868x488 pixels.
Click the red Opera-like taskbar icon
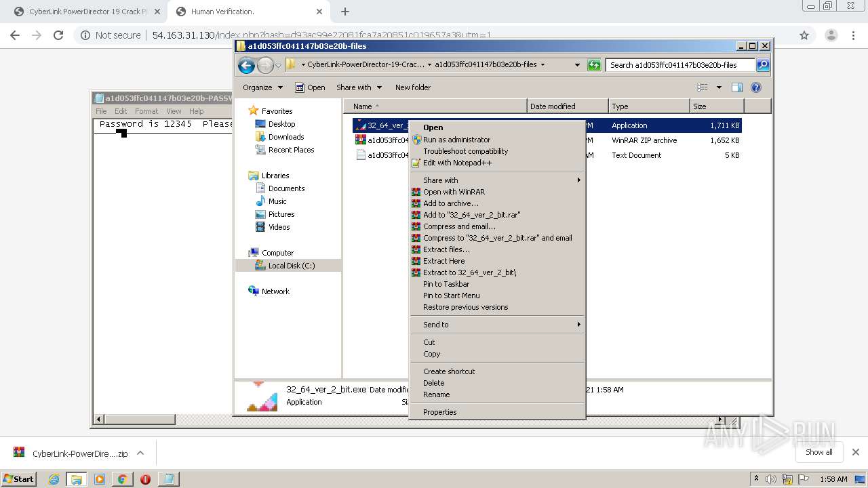coord(145,479)
